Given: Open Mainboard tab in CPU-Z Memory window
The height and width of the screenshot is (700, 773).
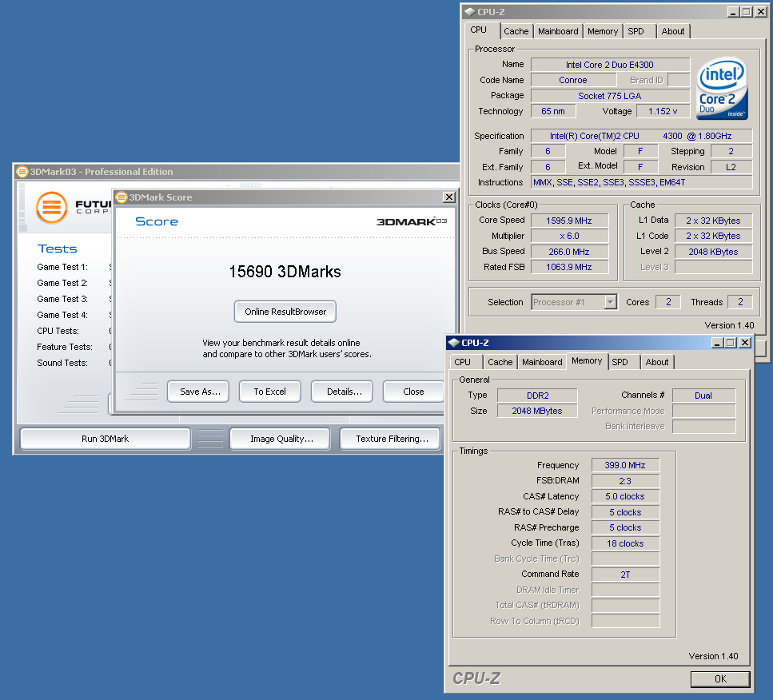Looking at the screenshot, I should click(x=542, y=362).
